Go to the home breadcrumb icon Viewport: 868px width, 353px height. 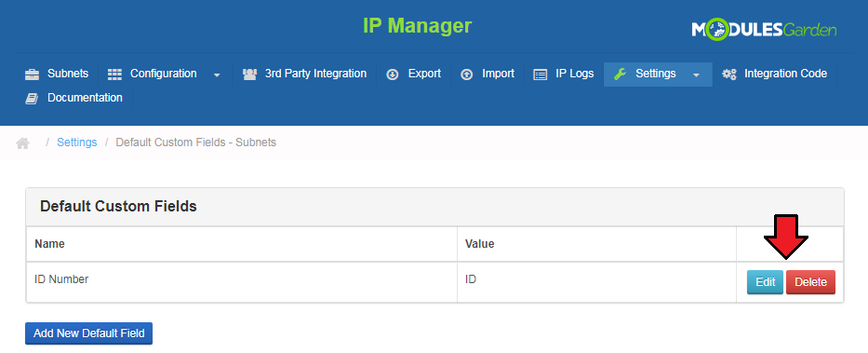pyautogui.click(x=22, y=143)
